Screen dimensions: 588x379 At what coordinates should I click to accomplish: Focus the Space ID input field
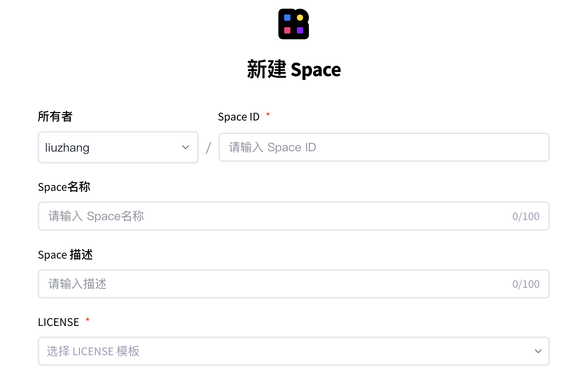click(384, 147)
